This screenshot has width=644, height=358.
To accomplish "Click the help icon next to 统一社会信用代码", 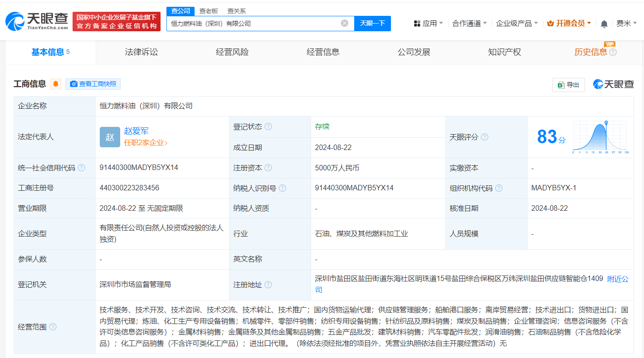I will click(81, 167).
